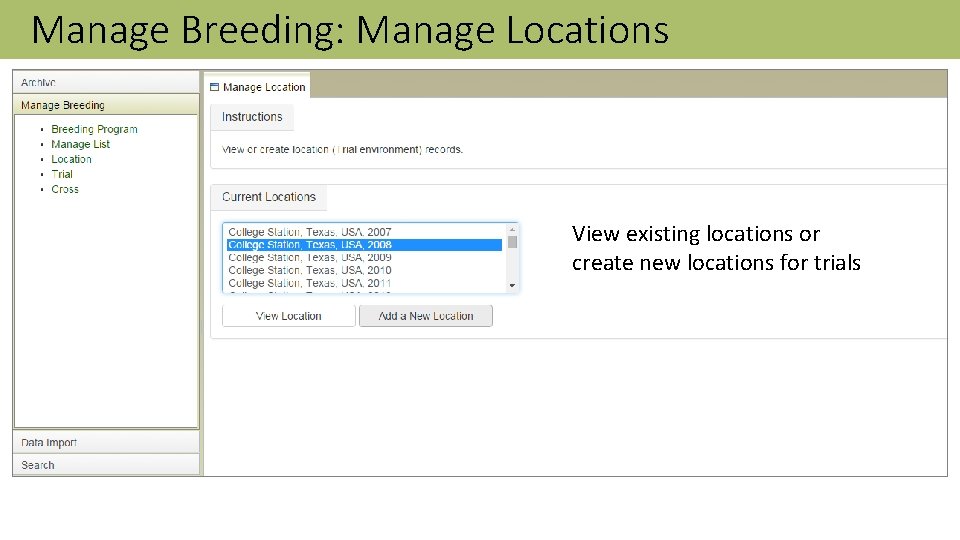960x540 pixels.
Task: Open the Trial link
Action: pos(62,174)
